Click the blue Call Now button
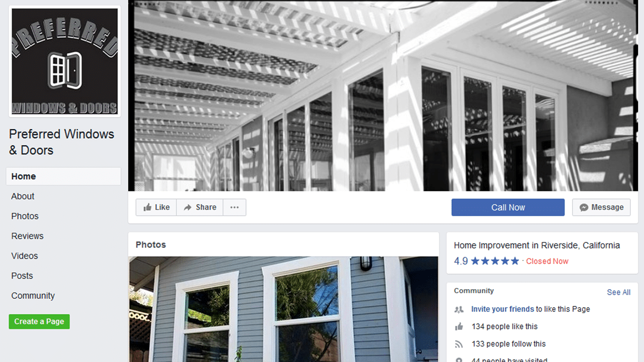The height and width of the screenshot is (362, 644). pos(508,207)
